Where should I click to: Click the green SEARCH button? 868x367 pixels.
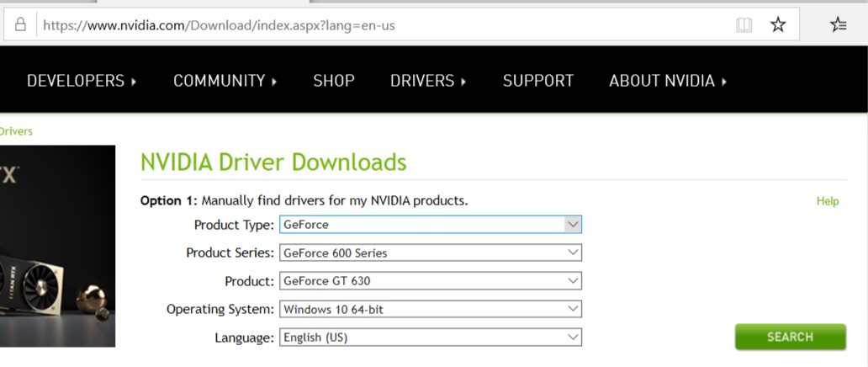790,337
